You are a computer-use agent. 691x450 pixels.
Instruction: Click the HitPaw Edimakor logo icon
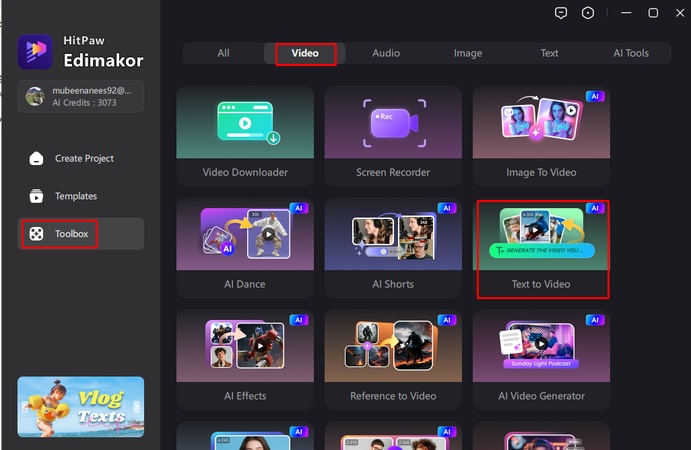click(x=35, y=52)
